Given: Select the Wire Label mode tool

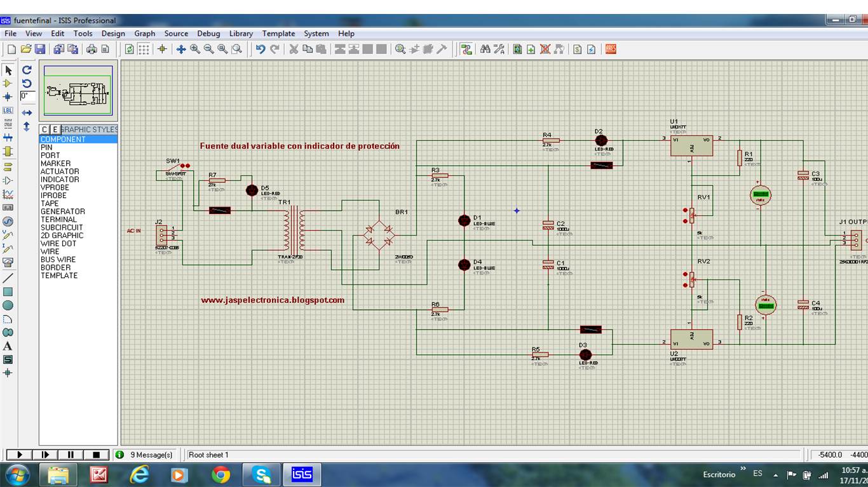Looking at the screenshot, I should point(8,110).
